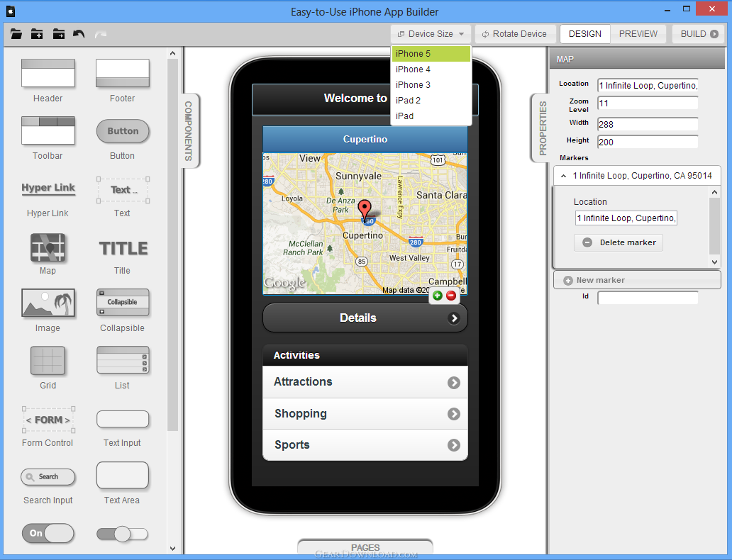The image size is (732, 560).
Task: Open the Device Size dropdown
Action: coord(431,34)
